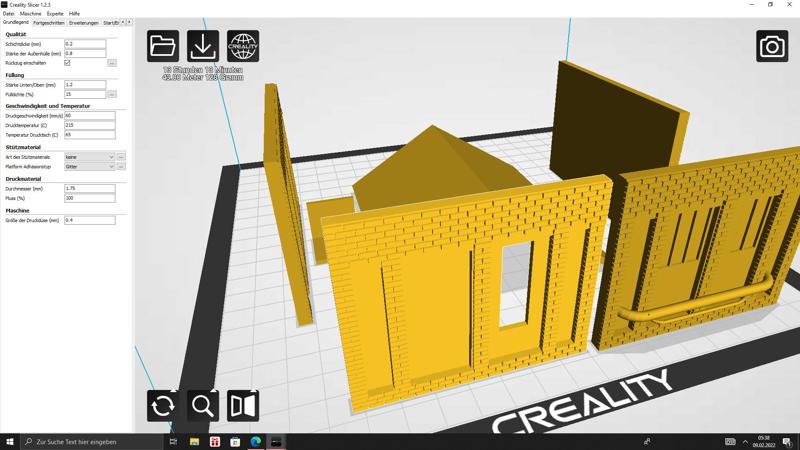The image size is (800, 450).
Task: Open the Windows Start menu
Action: tap(10, 442)
